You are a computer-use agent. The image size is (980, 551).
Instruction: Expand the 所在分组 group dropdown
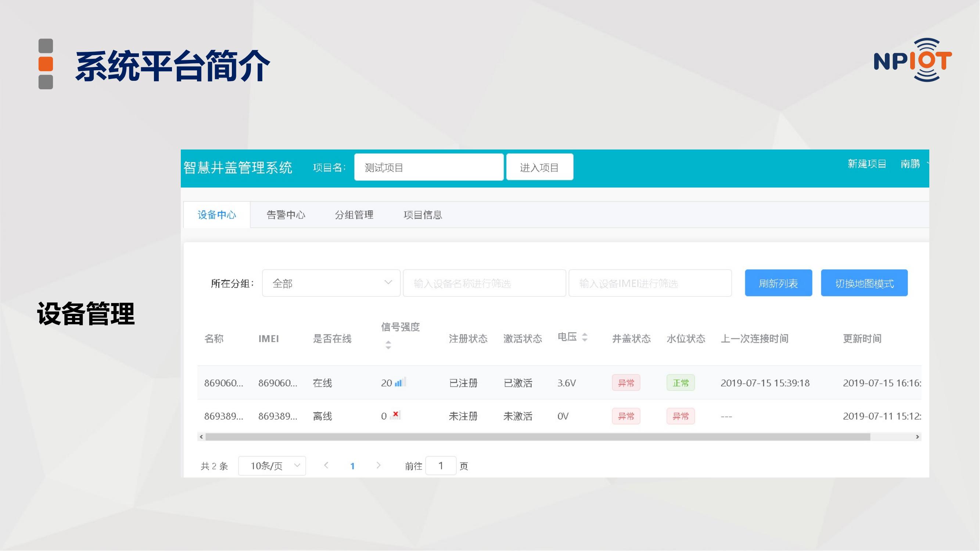click(331, 283)
